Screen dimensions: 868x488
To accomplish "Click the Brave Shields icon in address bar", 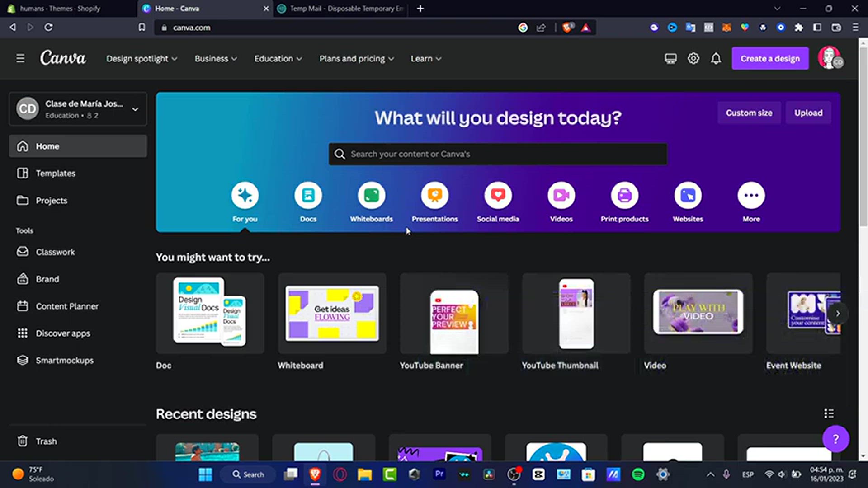I will [x=568, y=28].
